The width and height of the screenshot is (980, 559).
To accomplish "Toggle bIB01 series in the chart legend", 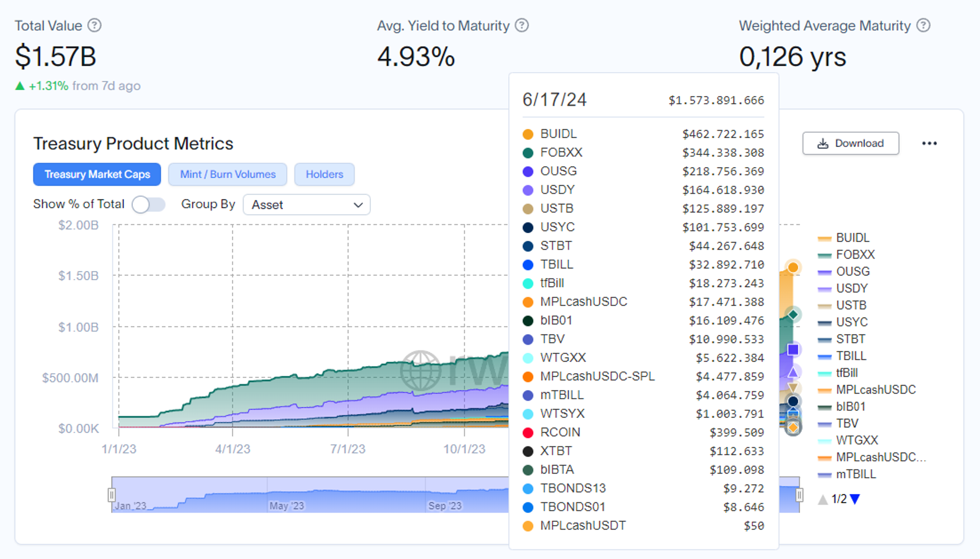I will click(x=842, y=407).
